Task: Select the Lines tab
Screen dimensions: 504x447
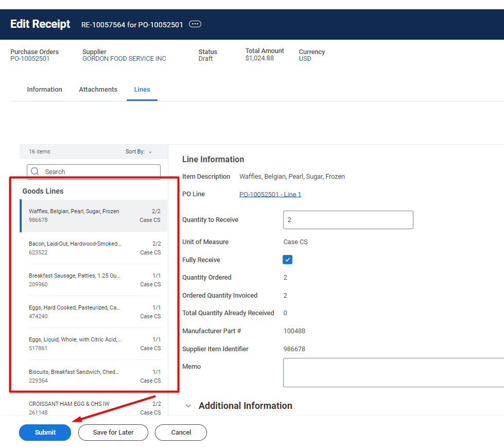Action: click(142, 90)
